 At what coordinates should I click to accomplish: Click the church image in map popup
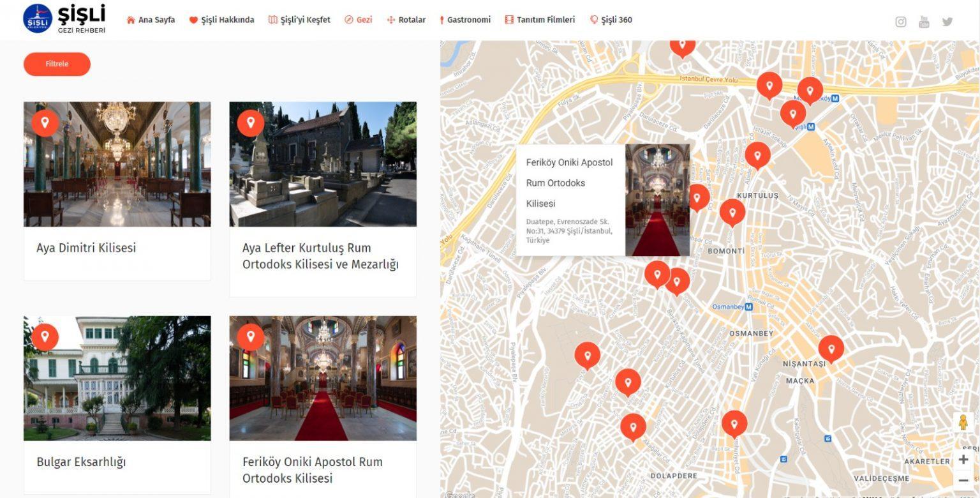click(657, 200)
